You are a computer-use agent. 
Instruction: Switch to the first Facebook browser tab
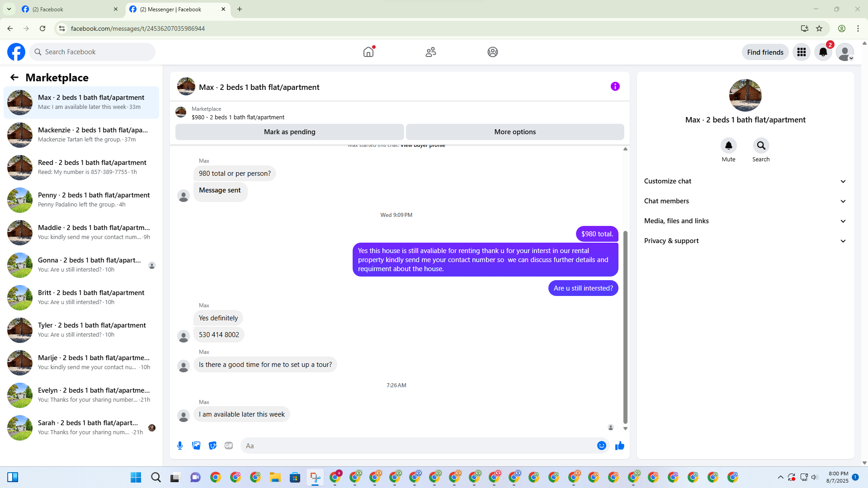[x=70, y=9]
